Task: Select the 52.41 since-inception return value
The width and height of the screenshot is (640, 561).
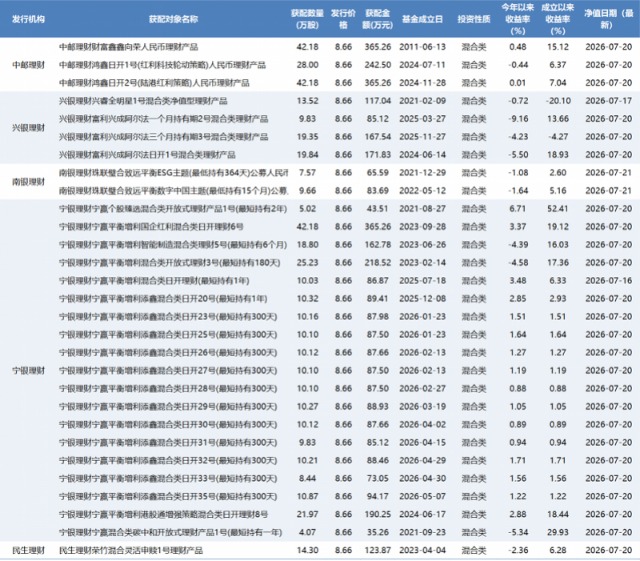Action: (558, 209)
